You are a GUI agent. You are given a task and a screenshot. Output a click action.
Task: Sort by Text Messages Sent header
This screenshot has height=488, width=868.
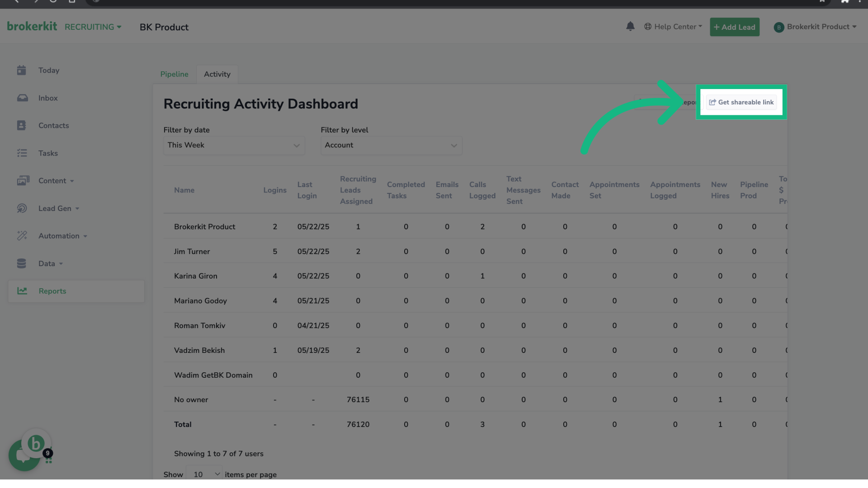[x=523, y=190]
